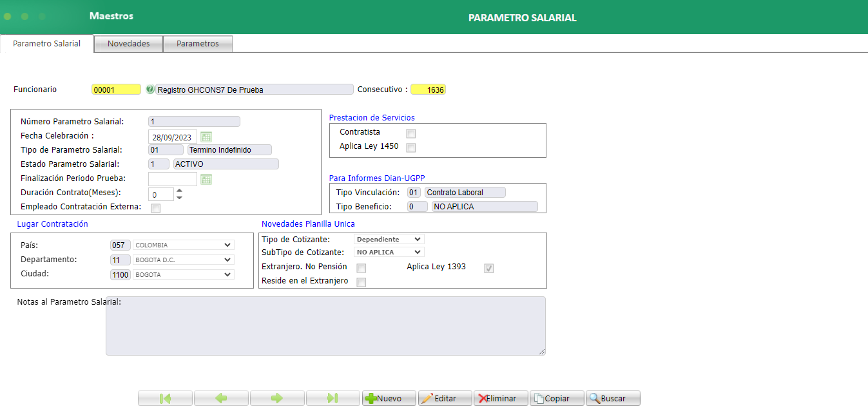Click the Número Parametro Salarial field
This screenshot has width=868, height=420.
[194, 121]
